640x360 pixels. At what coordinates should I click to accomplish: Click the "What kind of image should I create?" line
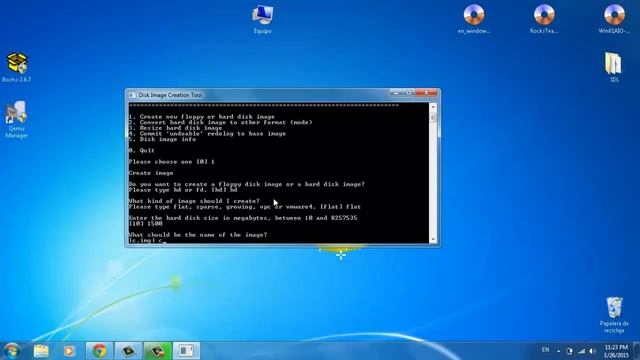(194, 201)
